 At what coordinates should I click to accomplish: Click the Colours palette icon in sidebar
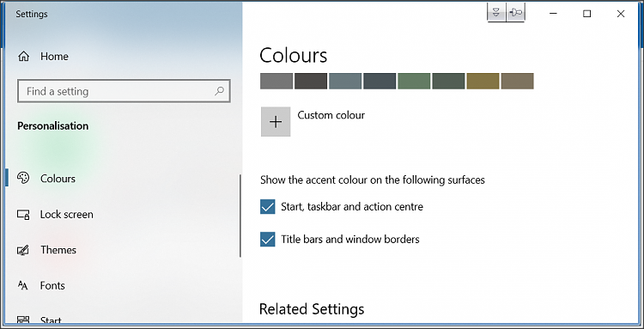23,178
